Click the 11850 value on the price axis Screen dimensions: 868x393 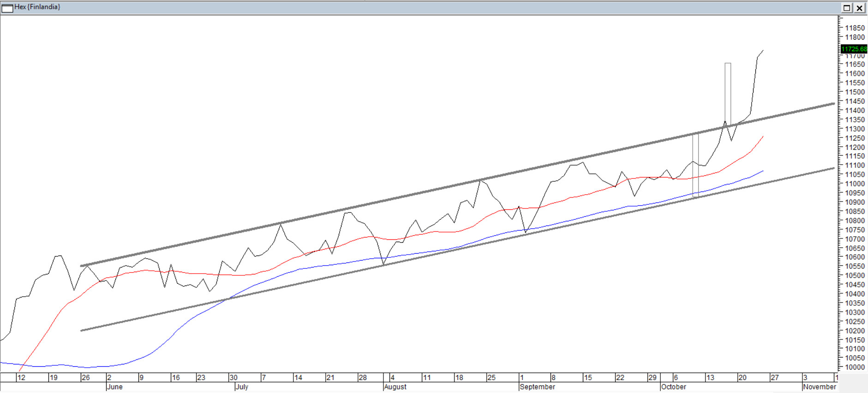[x=855, y=28]
